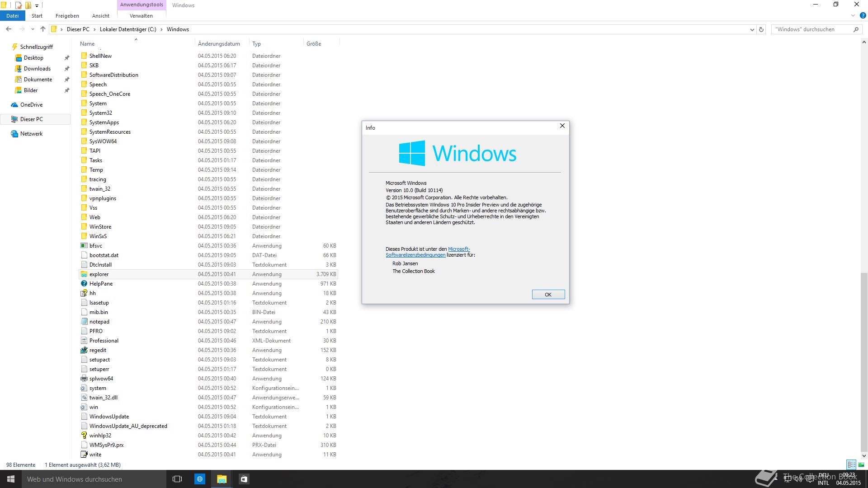Click the Back navigation arrow
868x488 pixels.
9,29
